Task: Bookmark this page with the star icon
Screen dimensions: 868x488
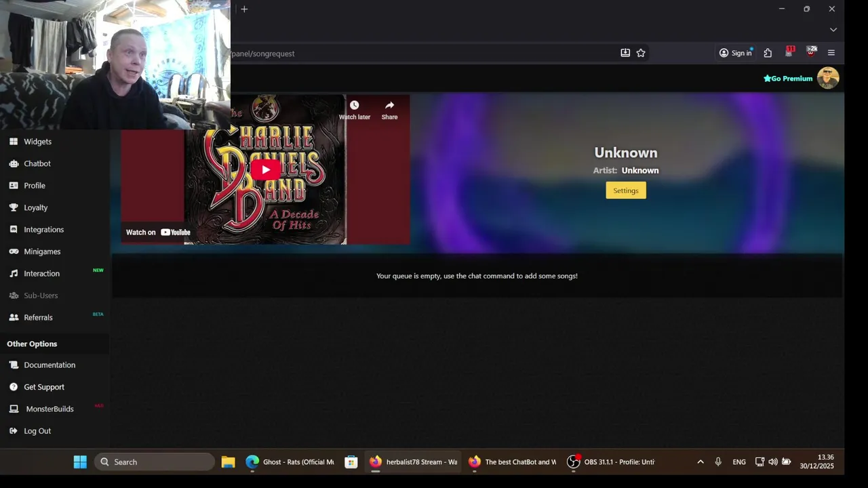Action: tap(641, 53)
